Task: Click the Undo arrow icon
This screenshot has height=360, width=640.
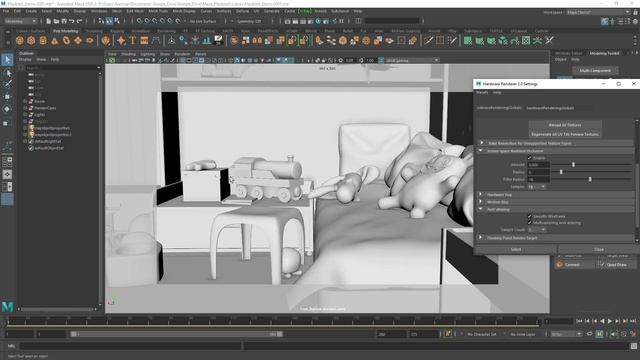Action: [x=72, y=21]
